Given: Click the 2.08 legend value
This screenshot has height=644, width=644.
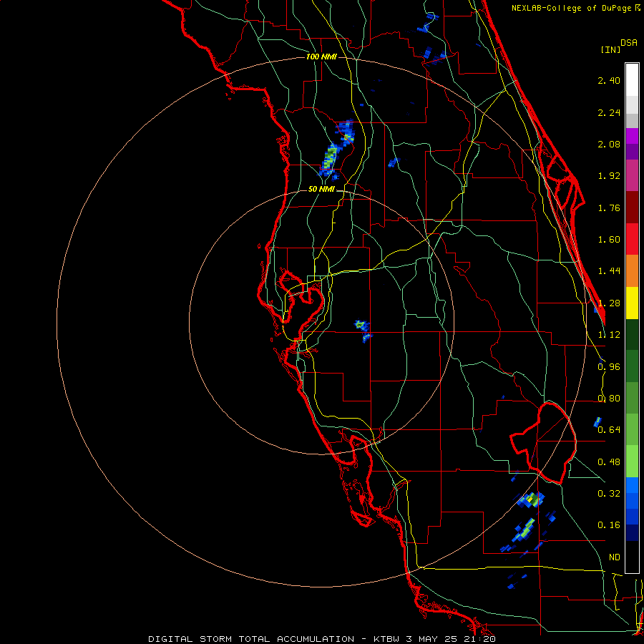Looking at the screenshot, I should click(609, 144).
